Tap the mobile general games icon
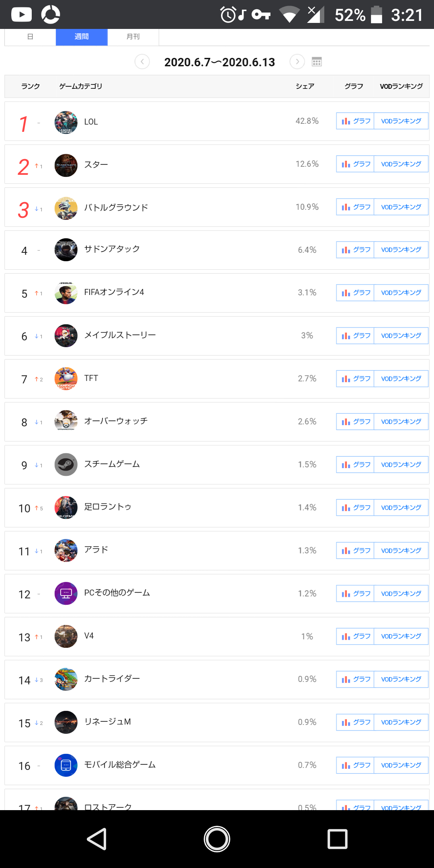 [x=66, y=765]
